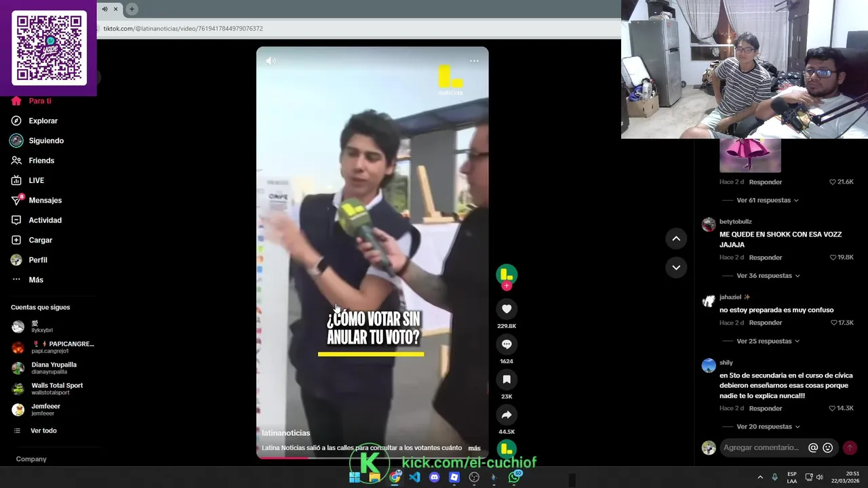Open shily's profile avatar

709,366
